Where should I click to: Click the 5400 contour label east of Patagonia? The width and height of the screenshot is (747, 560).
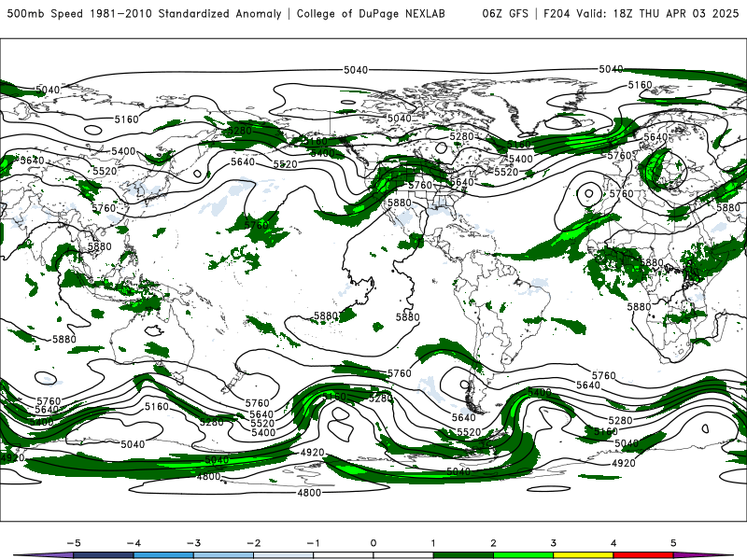[x=540, y=393]
